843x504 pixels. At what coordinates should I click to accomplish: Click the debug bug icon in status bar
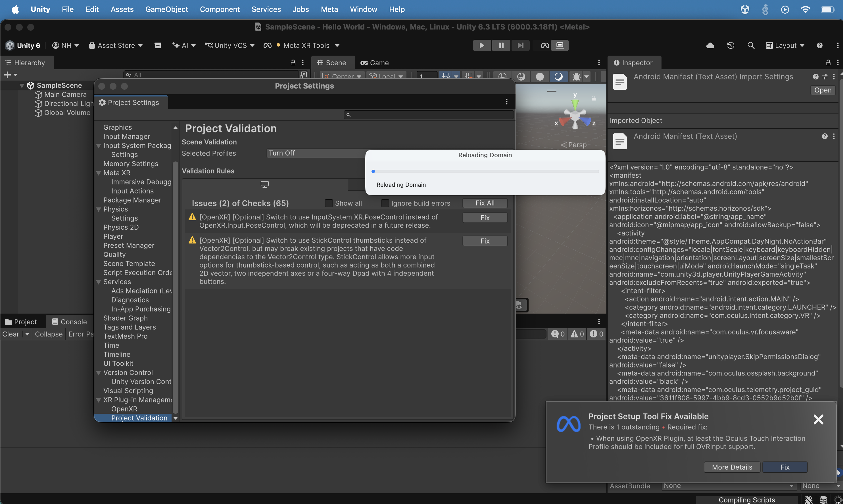click(x=809, y=499)
